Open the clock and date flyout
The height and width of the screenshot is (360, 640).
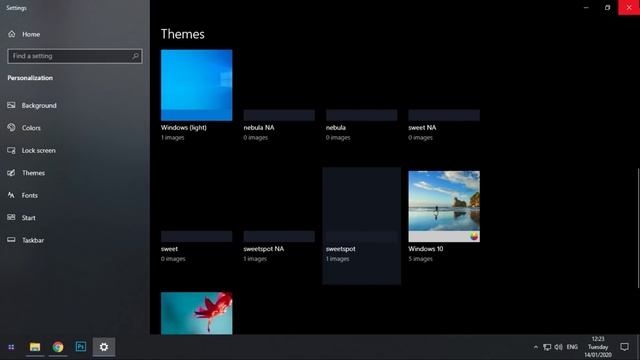click(x=598, y=347)
